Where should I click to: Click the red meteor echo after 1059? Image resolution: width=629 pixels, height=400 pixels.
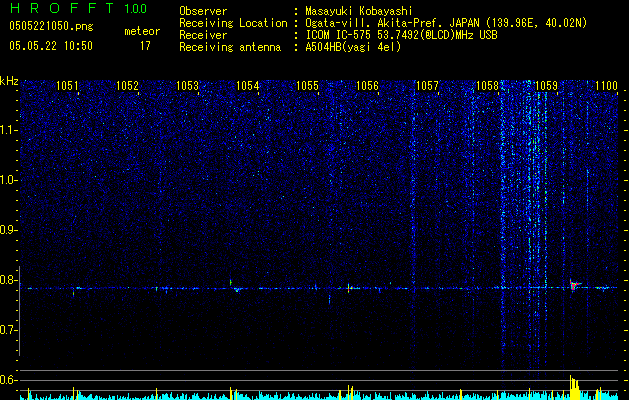[x=575, y=285]
